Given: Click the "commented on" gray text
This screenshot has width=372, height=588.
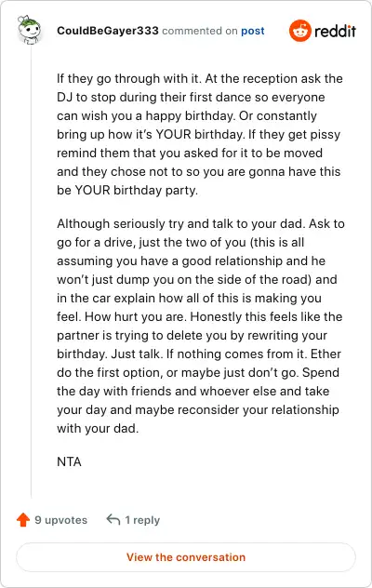Looking at the screenshot, I should pos(200,31).
